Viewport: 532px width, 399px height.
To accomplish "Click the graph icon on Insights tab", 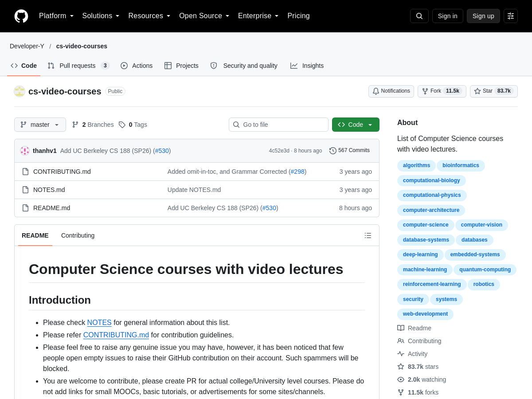I will pyautogui.click(x=294, y=66).
